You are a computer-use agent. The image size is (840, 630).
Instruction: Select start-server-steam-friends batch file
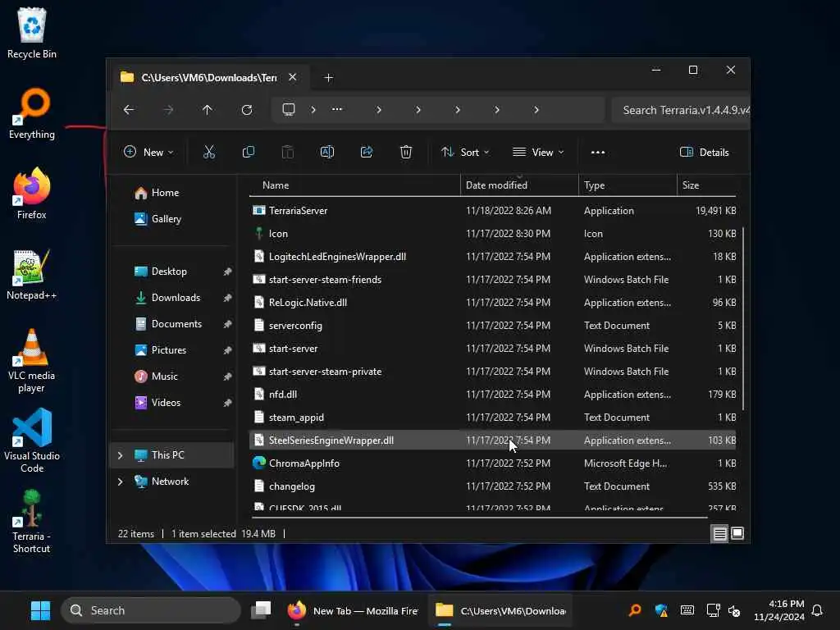pyautogui.click(x=492, y=280)
